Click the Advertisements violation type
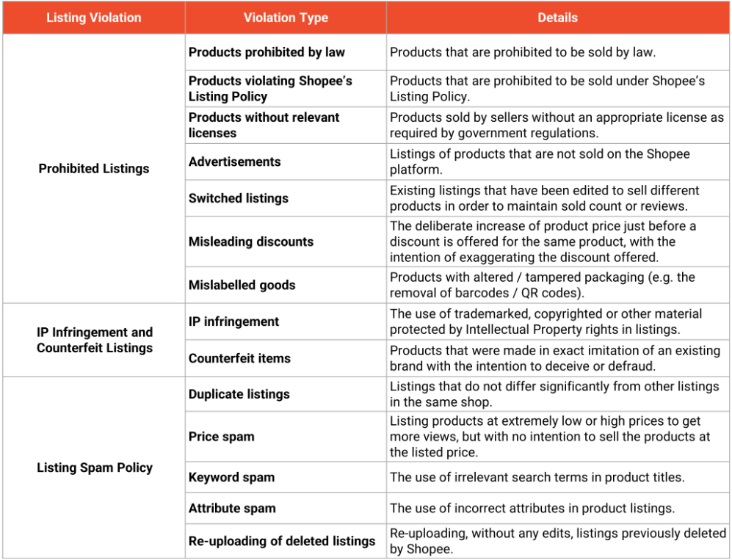The image size is (732, 560). pos(235,161)
